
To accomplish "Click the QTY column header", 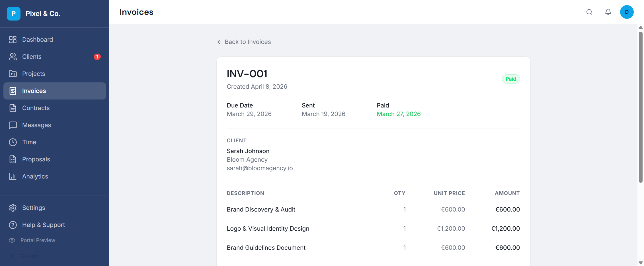I will pos(400,193).
